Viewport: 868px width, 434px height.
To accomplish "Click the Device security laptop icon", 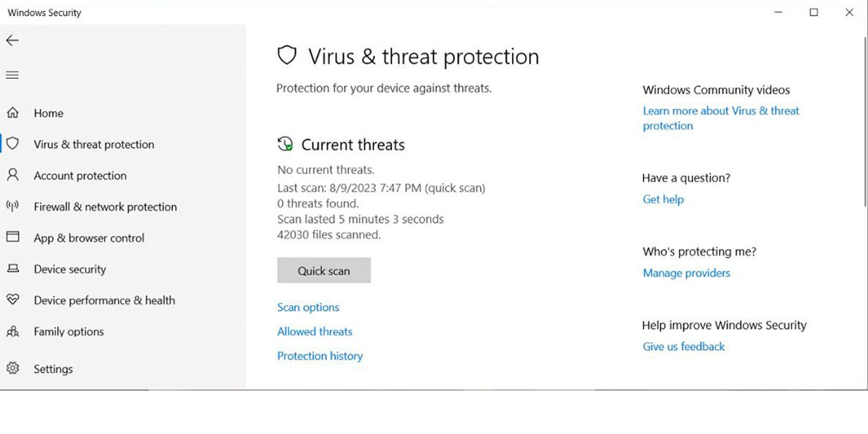I will tap(12, 268).
